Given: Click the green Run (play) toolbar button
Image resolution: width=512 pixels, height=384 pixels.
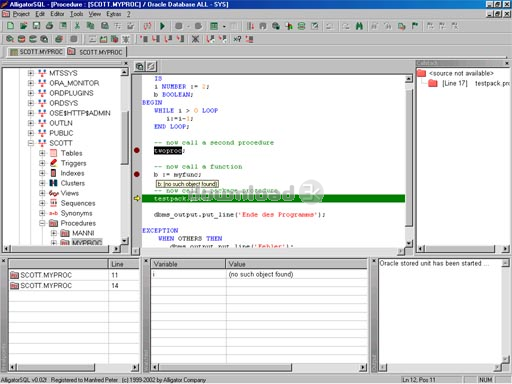Looking at the screenshot, I should (x=162, y=26).
